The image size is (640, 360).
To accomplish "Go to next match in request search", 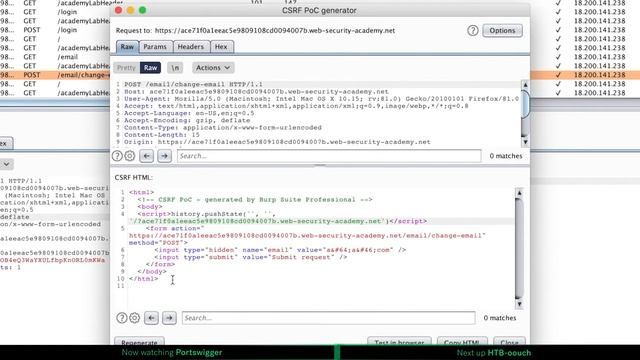I will [x=164, y=156].
